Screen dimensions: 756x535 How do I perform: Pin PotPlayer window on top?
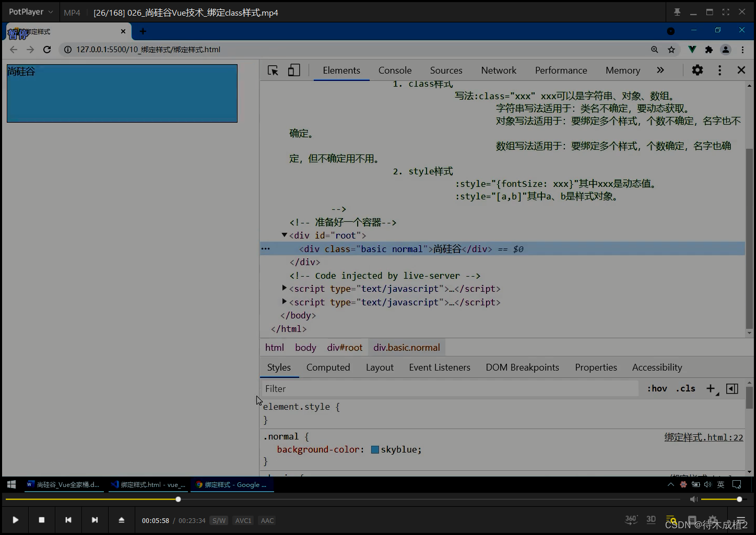click(x=677, y=12)
